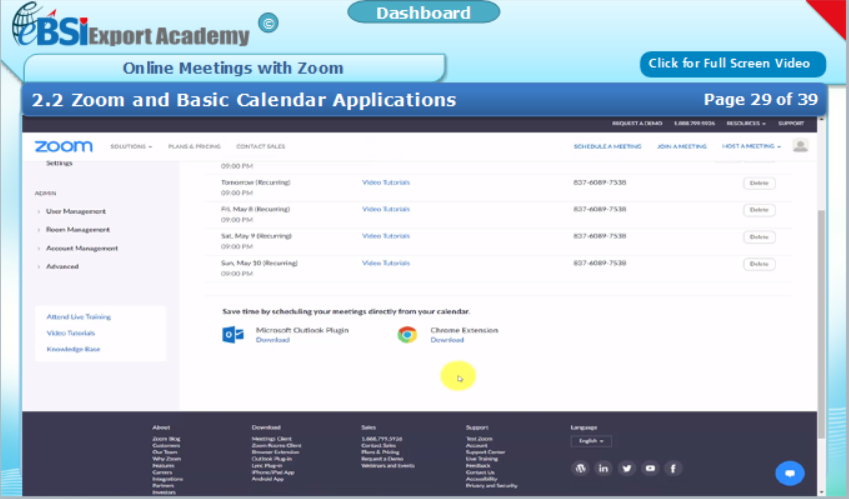
Task: Expand Account Management in sidebar
Action: (x=81, y=248)
